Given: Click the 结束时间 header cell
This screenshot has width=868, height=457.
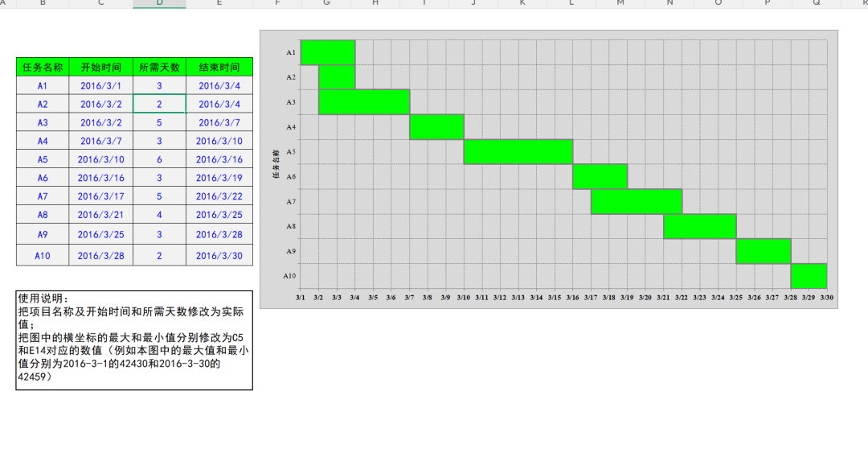Looking at the screenshot, I should [219, 67].
